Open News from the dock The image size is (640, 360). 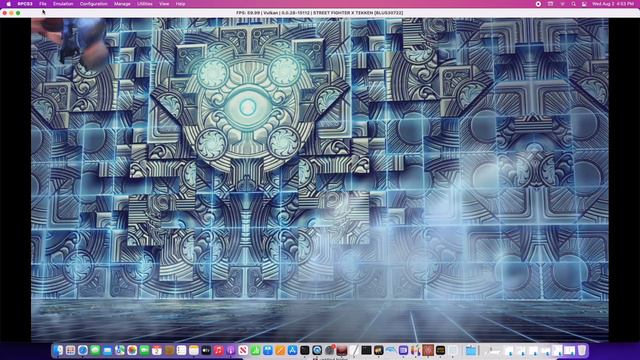(x=243, y=350)
